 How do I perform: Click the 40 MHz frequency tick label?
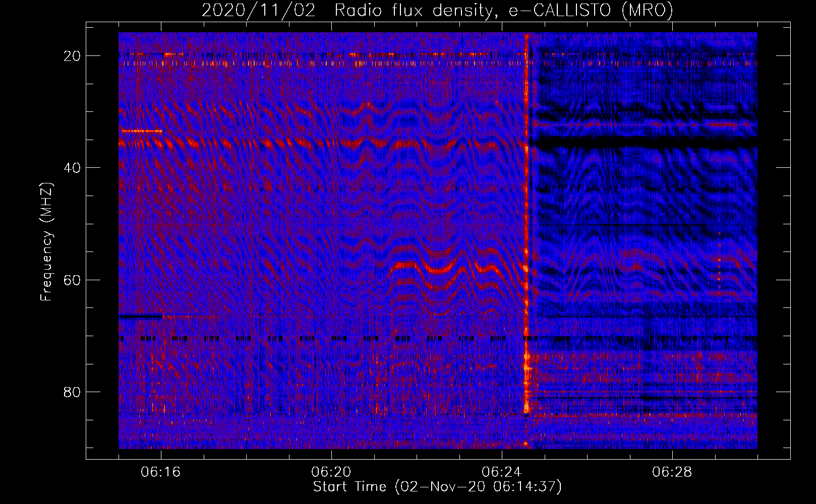pos(73,168)
